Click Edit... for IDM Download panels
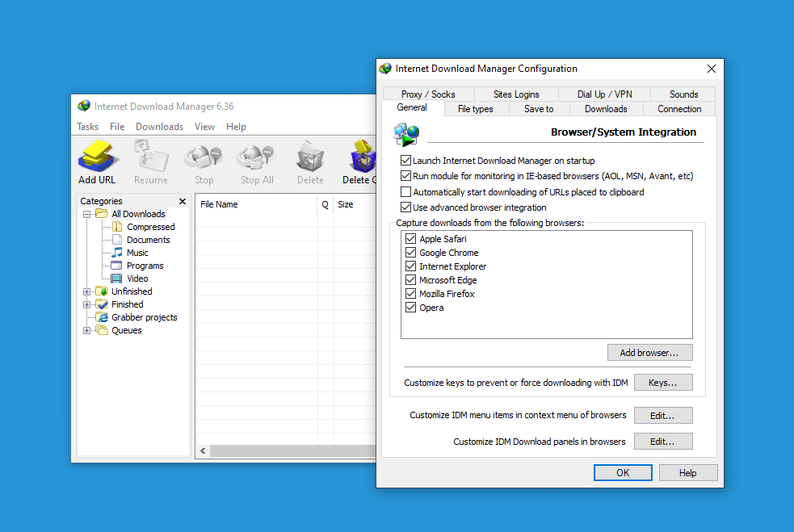The height and width of the screenshot is (532, 794). [663, 442]
